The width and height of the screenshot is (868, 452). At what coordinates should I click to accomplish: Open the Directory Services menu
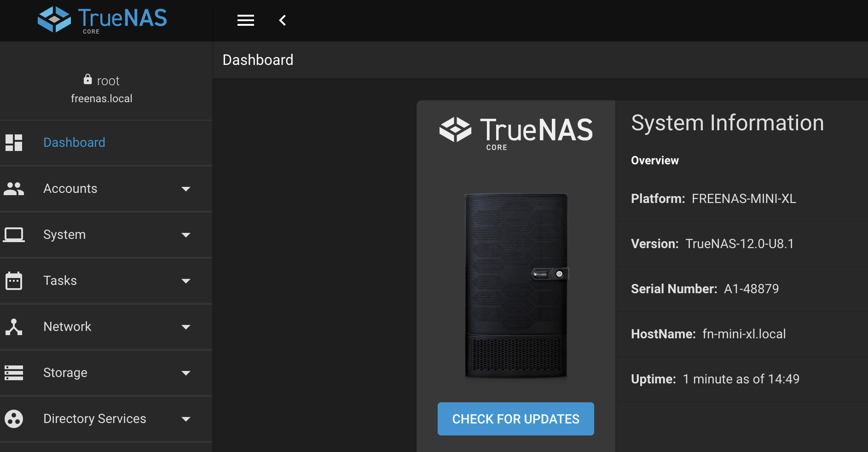106,419
